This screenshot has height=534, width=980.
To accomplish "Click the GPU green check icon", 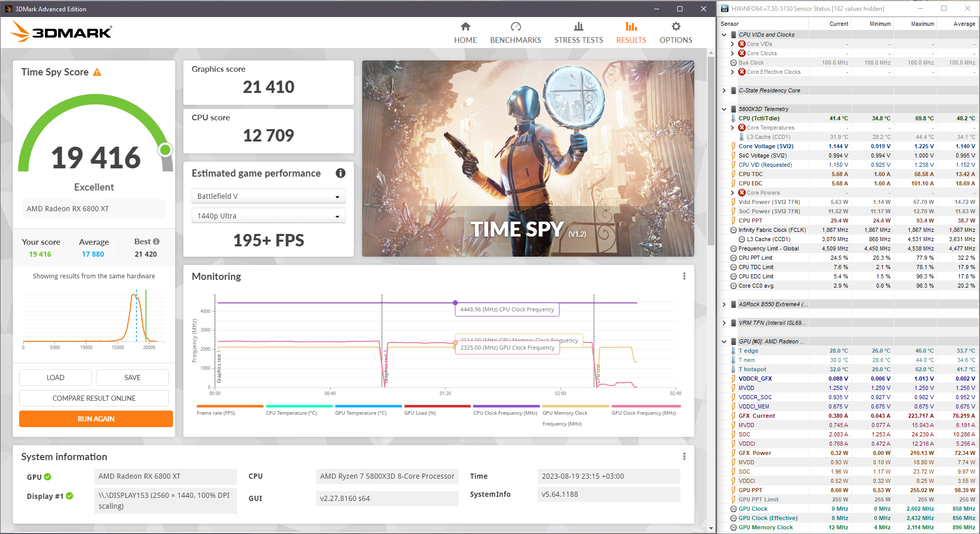I will (x=48, y=477).
